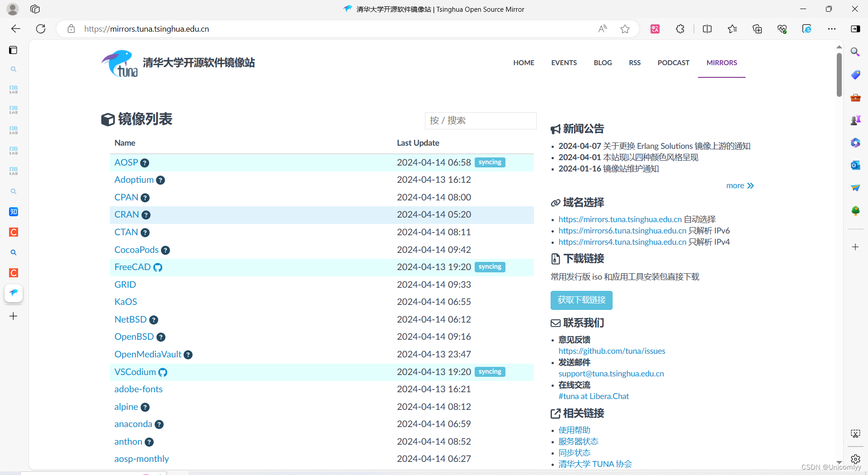
Task: Open sidebar search magnifier icon
Action: 855,52
